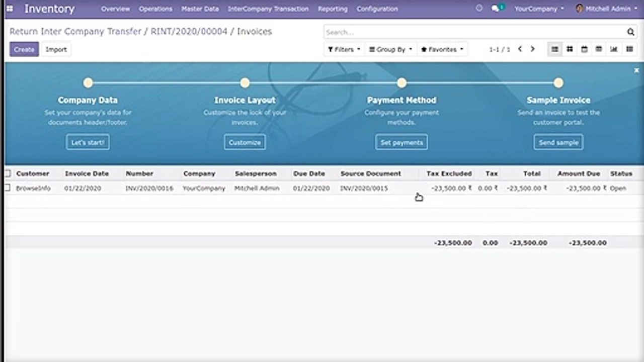
Task: Switch to graph view
Action: [614, 49]
